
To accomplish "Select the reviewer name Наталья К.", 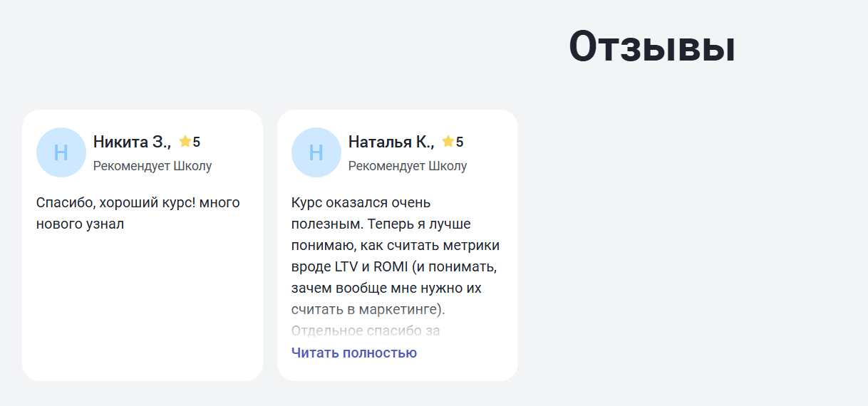I will [x=391, y=142].
